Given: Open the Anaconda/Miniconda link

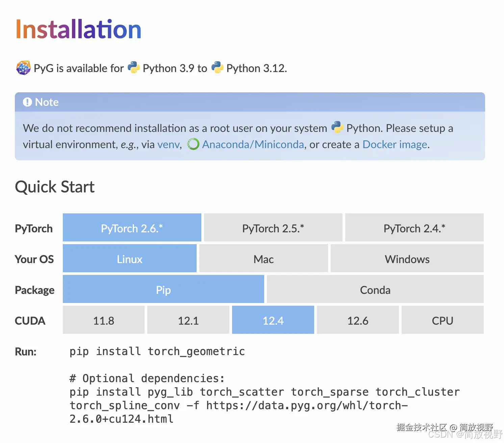Looking at the screenshot, I should pyautogui.click(x=253, y=144).
